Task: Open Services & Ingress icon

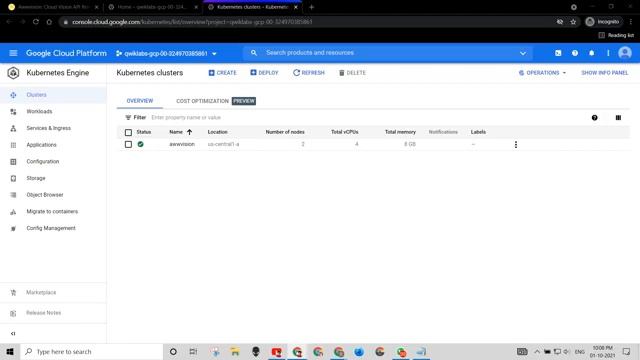Action: 13,128
